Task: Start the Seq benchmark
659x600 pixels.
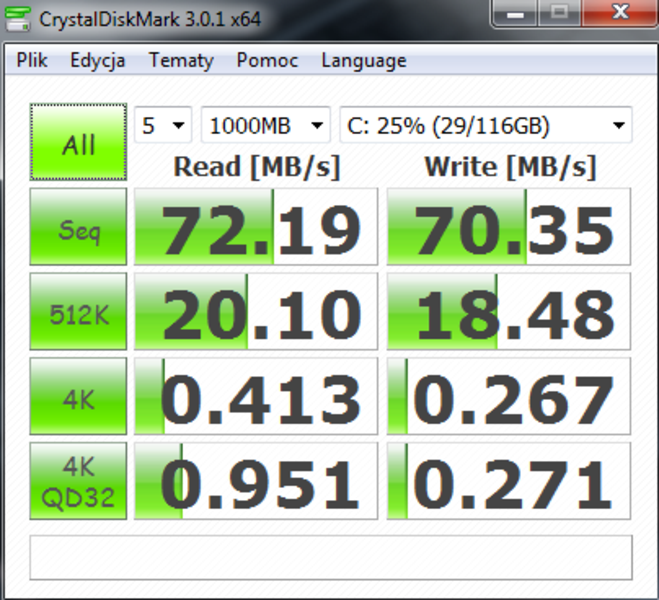Action: [78, 227]
